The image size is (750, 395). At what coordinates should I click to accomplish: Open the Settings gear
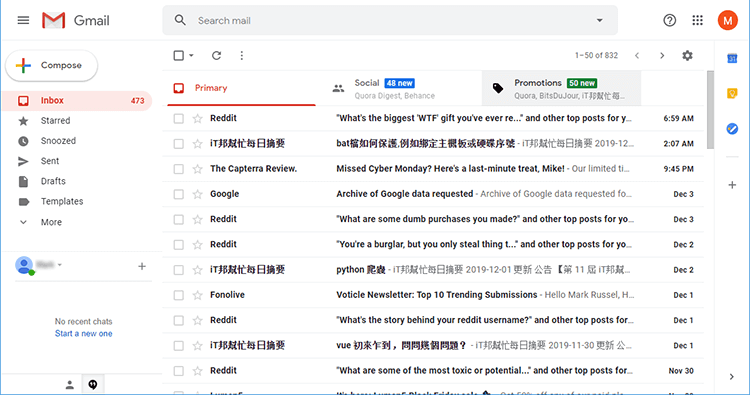click(687, 55)
